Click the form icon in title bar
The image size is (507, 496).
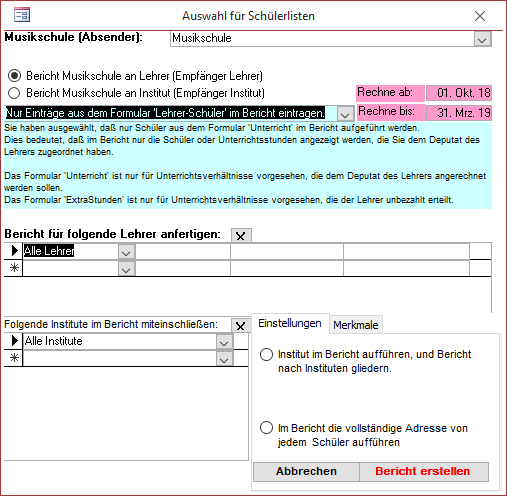(x=22, y=15)
